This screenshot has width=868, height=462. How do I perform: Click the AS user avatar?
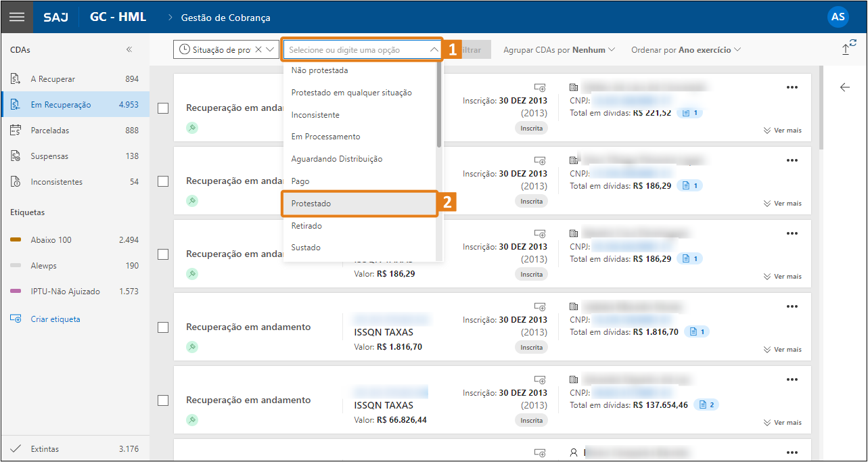(838, 17)
